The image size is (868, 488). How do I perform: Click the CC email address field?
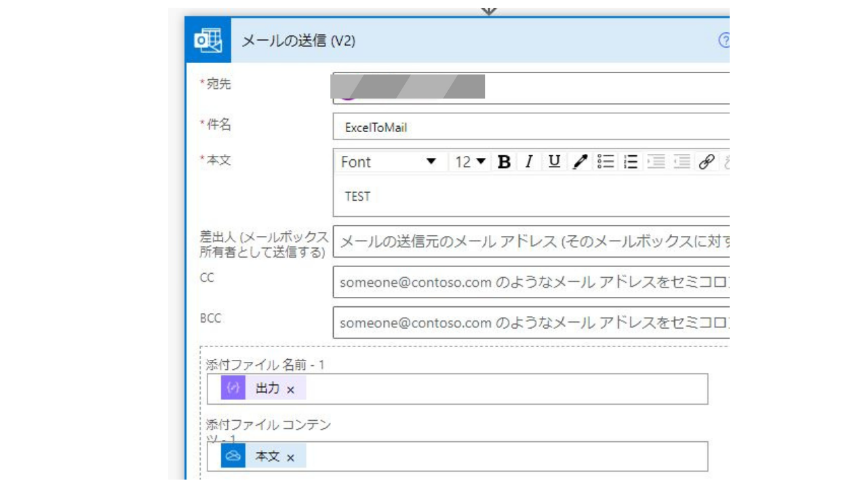tap(529, 283)
